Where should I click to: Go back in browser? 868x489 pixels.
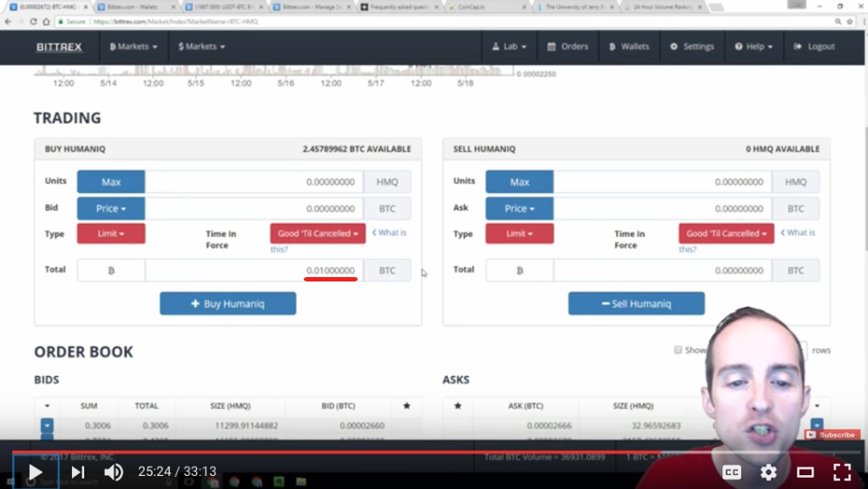coord(8,22)
